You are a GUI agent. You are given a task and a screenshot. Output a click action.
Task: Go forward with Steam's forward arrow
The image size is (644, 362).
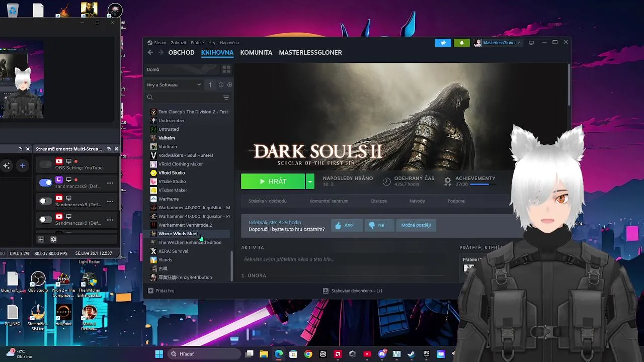pos(161,52)
